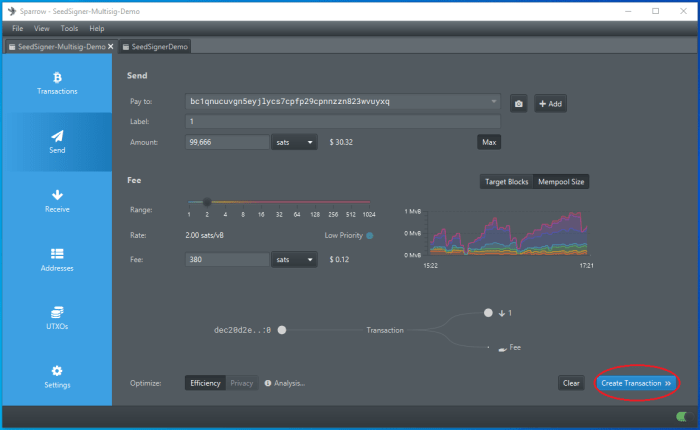Click the fee range slider handle
700x430 pixels.
(x=207, y=202)
